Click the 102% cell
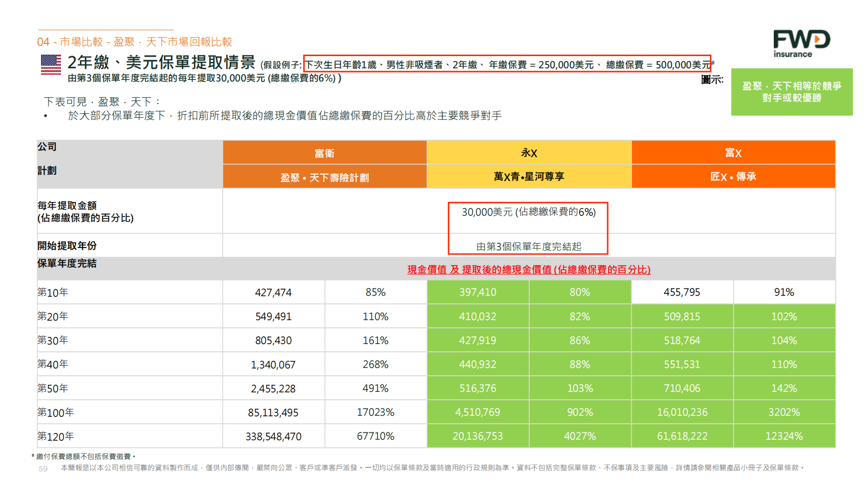Viewport: 868px width, 488px height. [784, 316]
